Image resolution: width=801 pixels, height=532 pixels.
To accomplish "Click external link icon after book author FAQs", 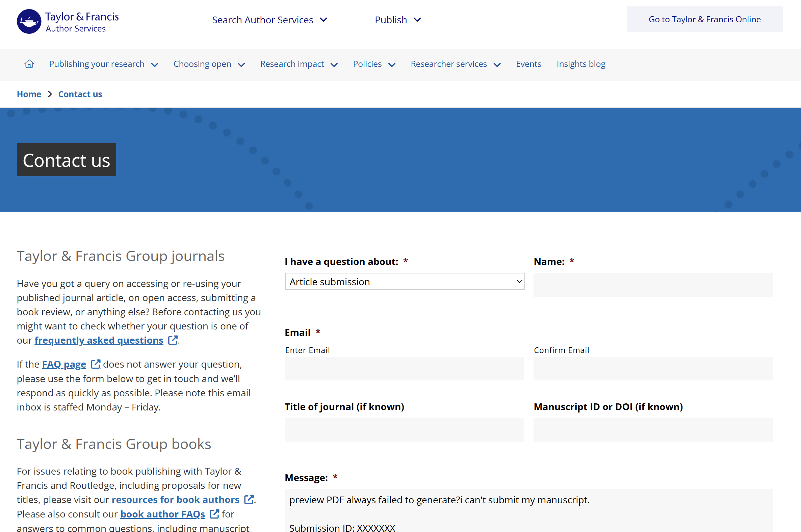I will [x=214, y=514].
